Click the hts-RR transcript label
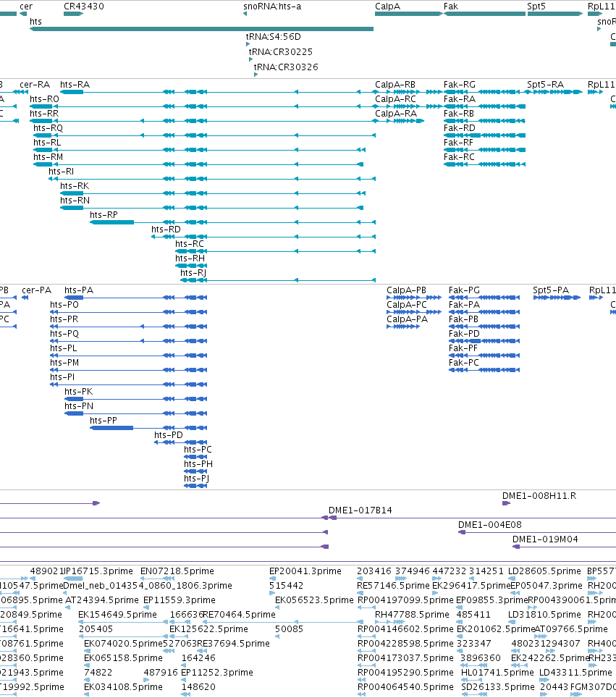616x698 pixels. click(x=44, y=114)
